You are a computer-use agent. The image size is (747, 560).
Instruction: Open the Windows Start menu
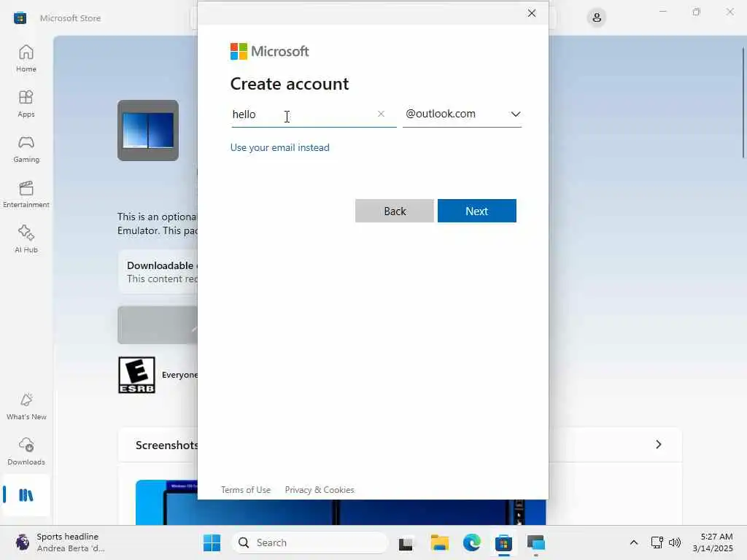point(212,542)
